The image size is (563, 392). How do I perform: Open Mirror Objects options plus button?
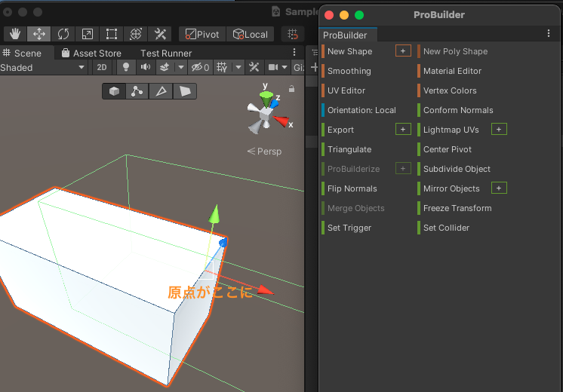click(499, 188)
